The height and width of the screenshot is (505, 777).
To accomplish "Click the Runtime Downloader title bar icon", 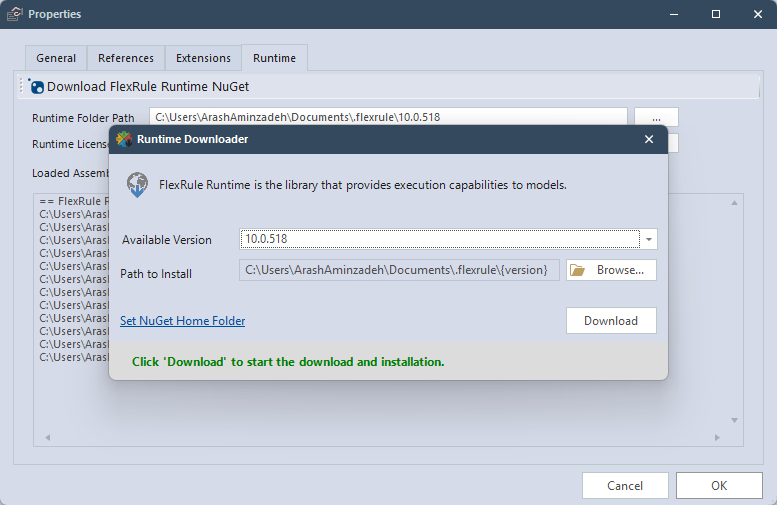I will tap(124, 139).
